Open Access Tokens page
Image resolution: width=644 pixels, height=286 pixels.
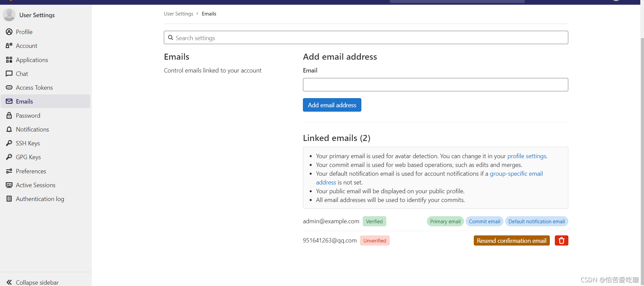[34, 87]
